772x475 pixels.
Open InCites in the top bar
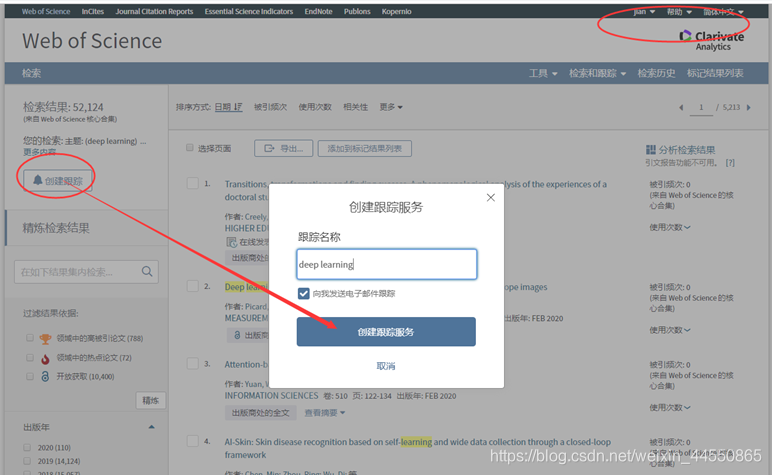click(x=93, y=11)
